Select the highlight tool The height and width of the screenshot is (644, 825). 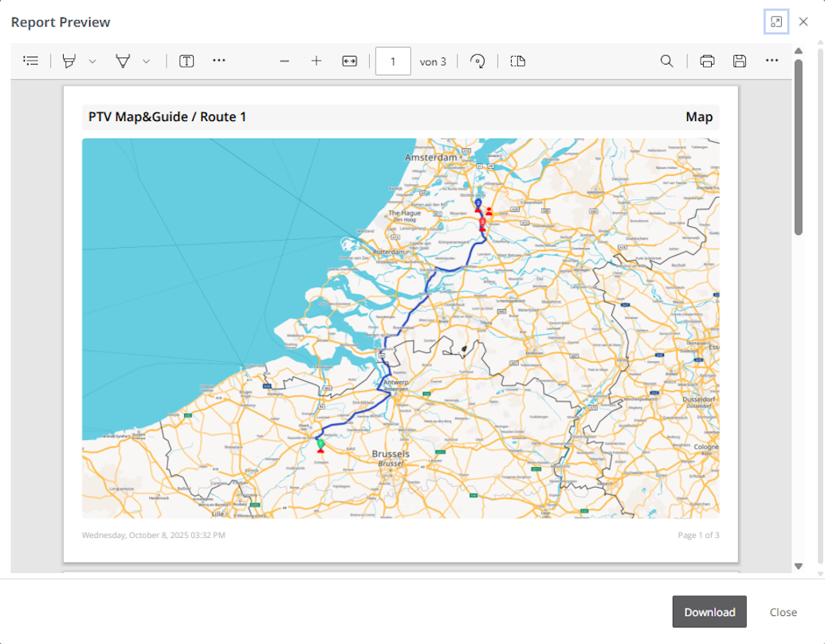69,61
